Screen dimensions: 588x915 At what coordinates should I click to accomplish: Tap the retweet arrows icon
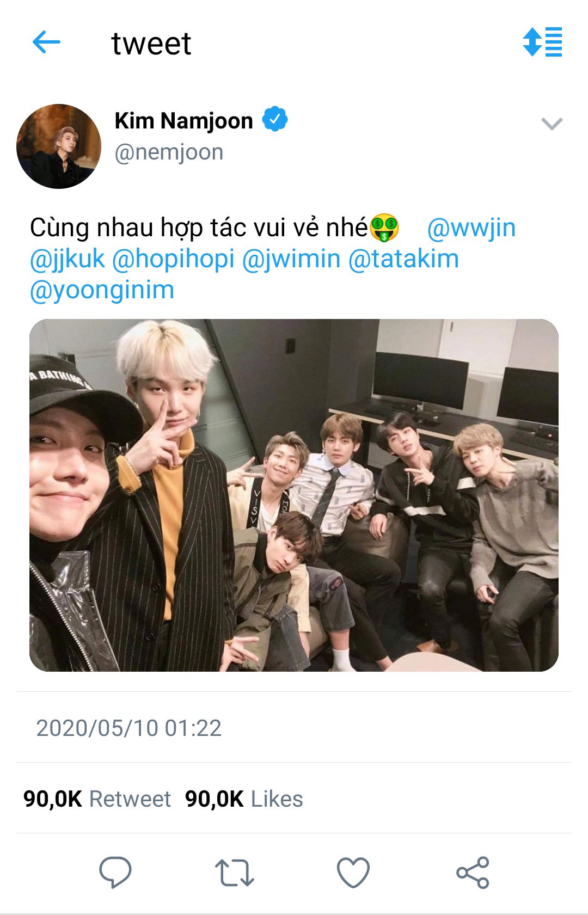coord(234,873)
